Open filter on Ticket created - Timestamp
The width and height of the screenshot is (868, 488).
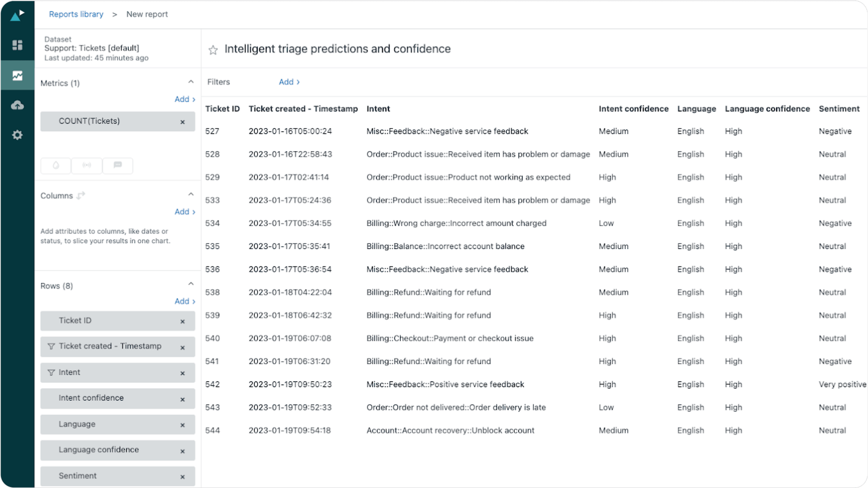(51, 347)
